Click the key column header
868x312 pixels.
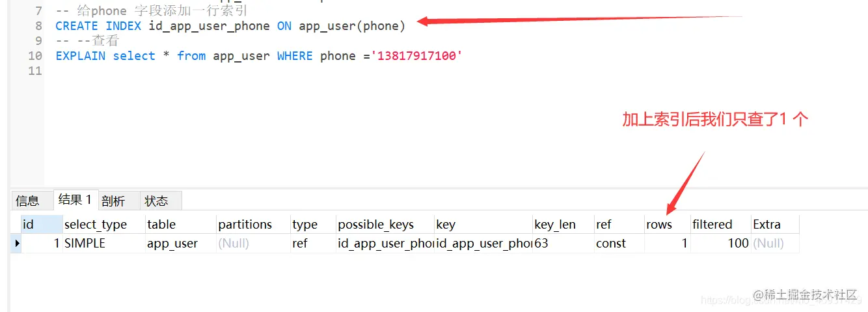[x=483, y=224]
